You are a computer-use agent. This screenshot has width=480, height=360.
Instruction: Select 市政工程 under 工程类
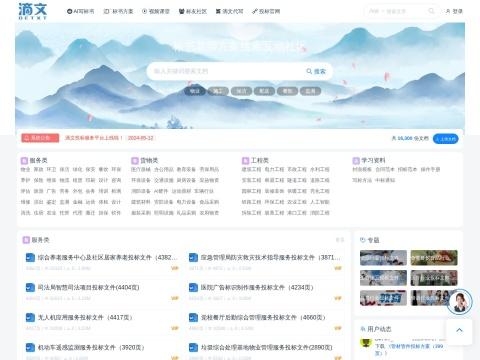297,170
